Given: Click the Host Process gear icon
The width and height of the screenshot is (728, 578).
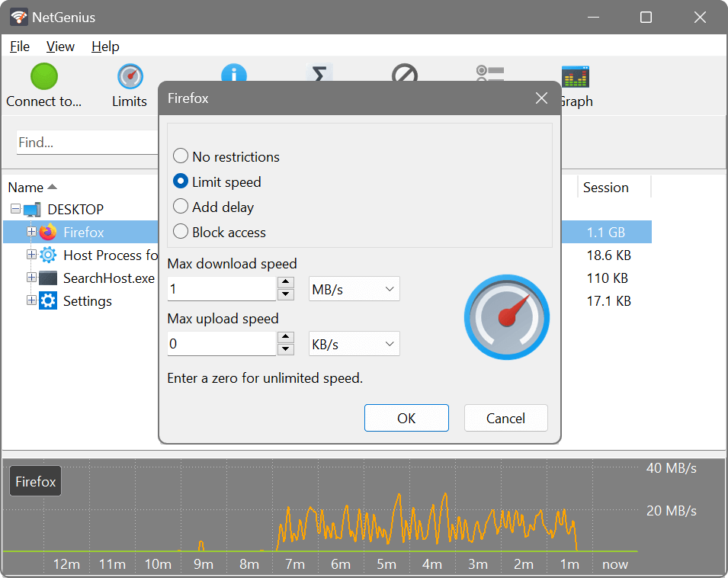Looking at the screenshot, I should 48,255.
